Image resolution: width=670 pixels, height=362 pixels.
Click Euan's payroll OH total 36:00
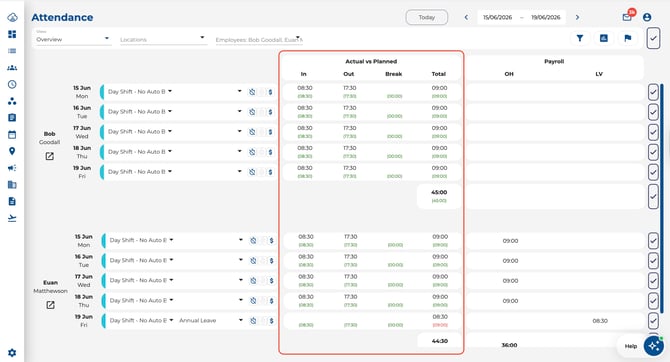[509, 345]
